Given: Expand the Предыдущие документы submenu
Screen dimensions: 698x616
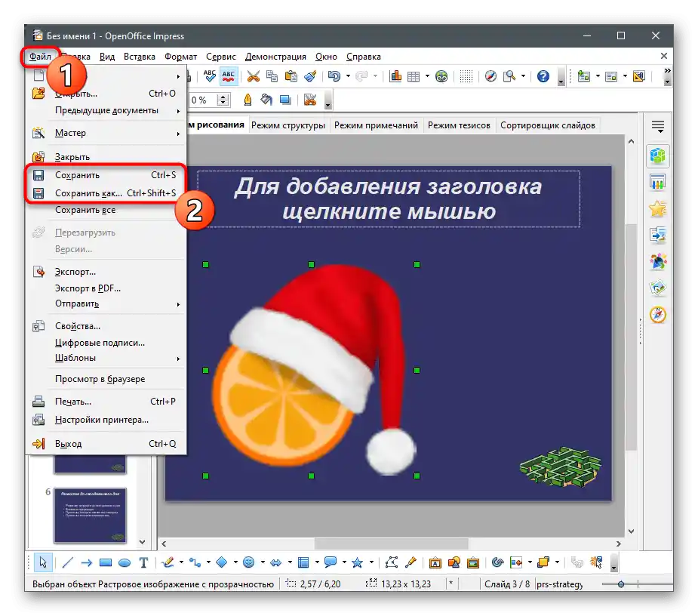Looking at the screenshot, I should pyautogui.click(x=106, y=110).
